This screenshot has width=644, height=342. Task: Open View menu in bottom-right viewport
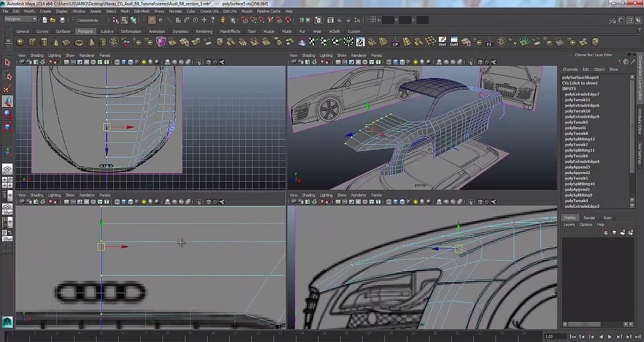(x=293, y=195)
